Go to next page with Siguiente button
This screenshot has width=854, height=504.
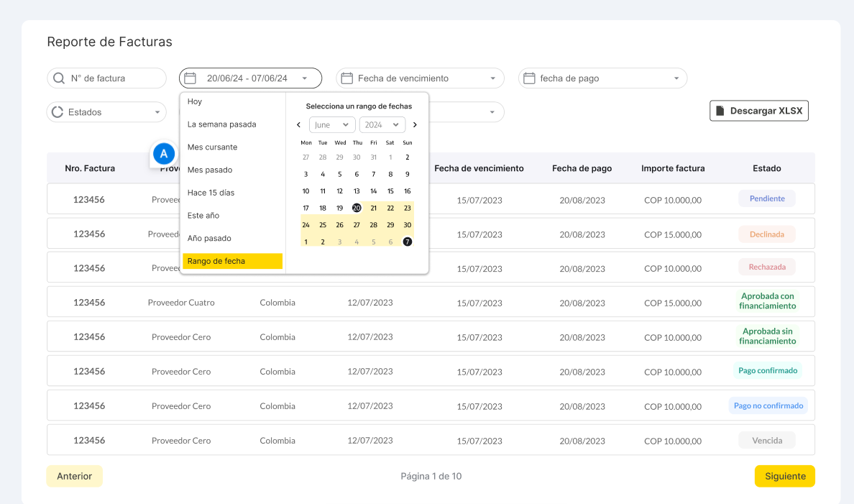(x=784, y=476)
